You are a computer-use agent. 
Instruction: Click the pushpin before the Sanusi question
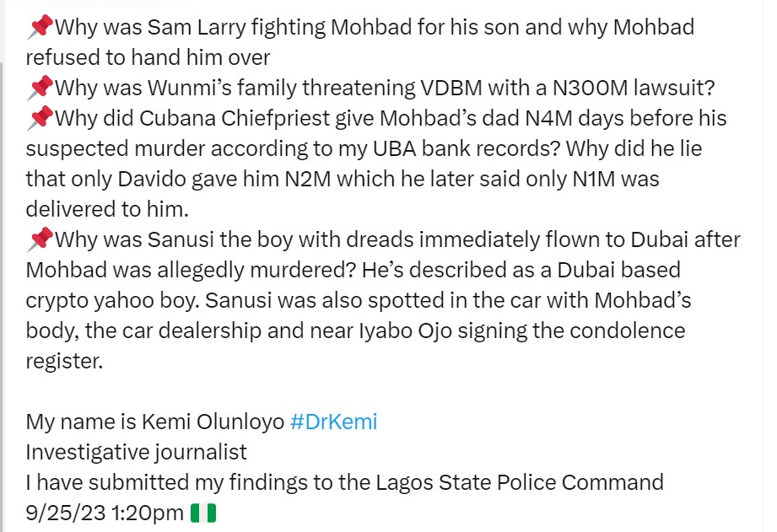click(x=40, y=239)
